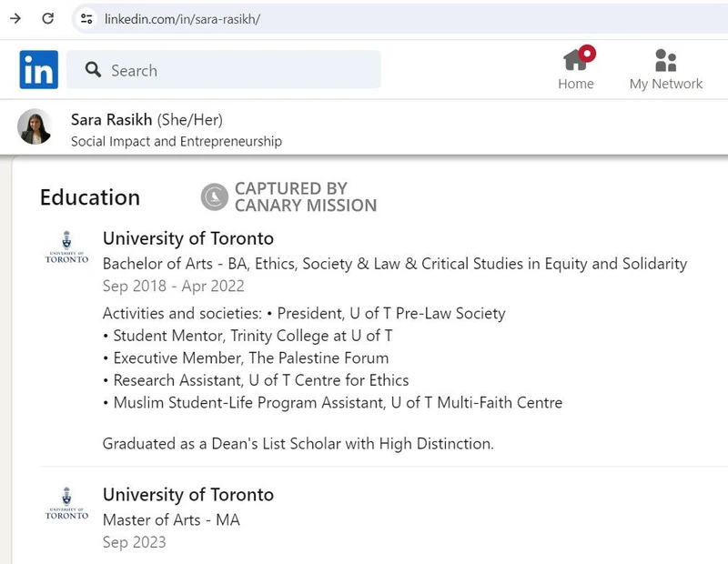728x564 pixels.
Task: Click 'Graduated as a Dean's List Scholar' text
Action: click(x=298, y=444)
